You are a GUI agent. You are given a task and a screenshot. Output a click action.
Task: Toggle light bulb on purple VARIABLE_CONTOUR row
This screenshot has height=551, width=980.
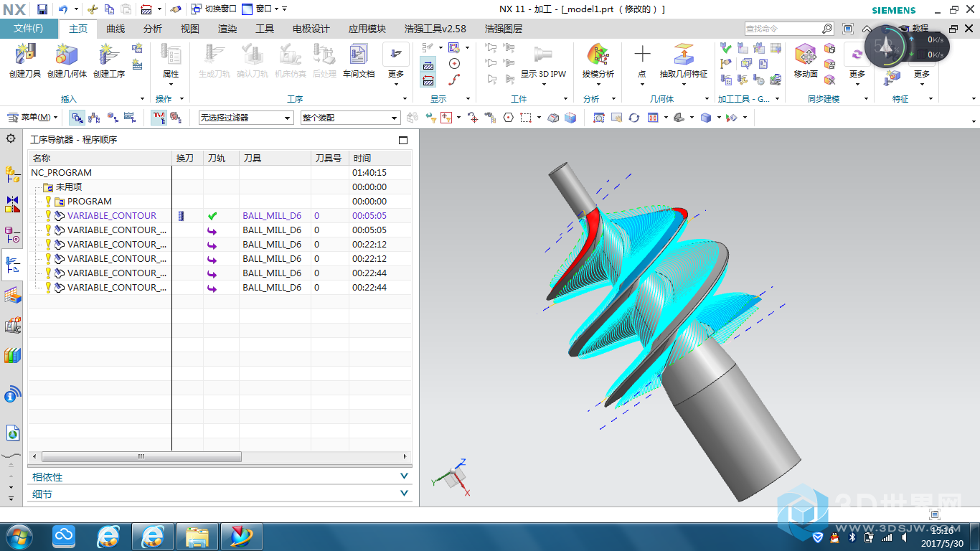[x=49, y=216]
